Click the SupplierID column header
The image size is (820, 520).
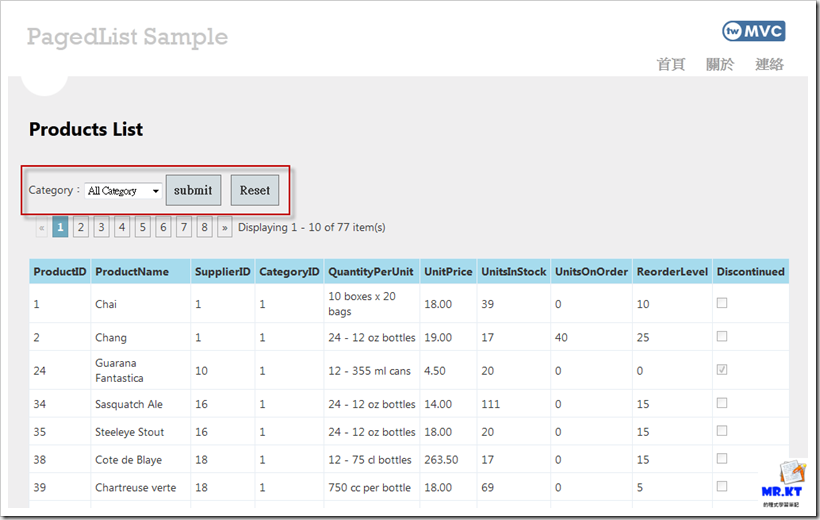pyautogui.click(x=223, y=272)
